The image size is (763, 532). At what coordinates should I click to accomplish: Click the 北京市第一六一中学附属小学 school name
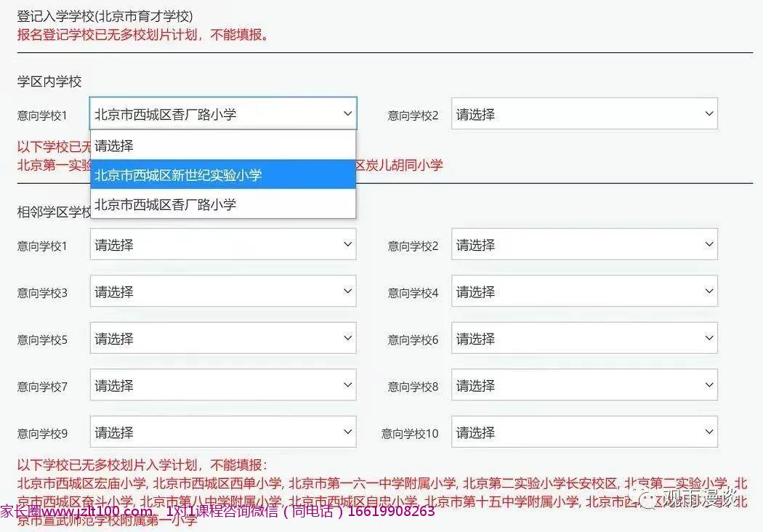(x=372, y=483)
